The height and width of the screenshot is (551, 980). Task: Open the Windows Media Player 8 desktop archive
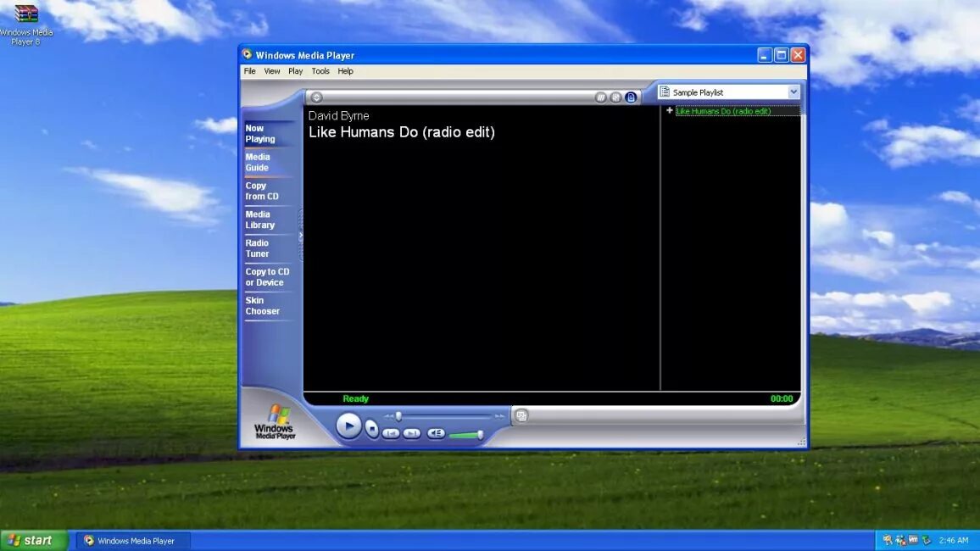pyautogui.click(x=26, y=25)
